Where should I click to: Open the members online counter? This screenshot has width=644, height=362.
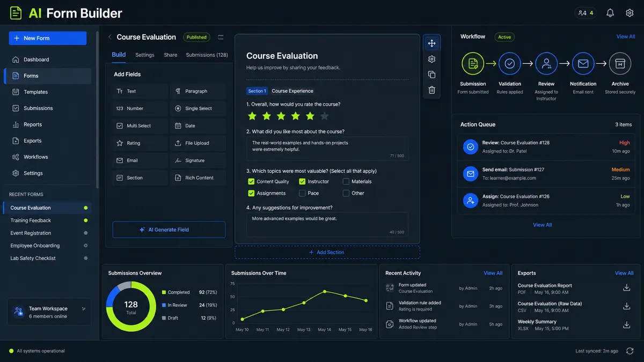tap(586, 13)
